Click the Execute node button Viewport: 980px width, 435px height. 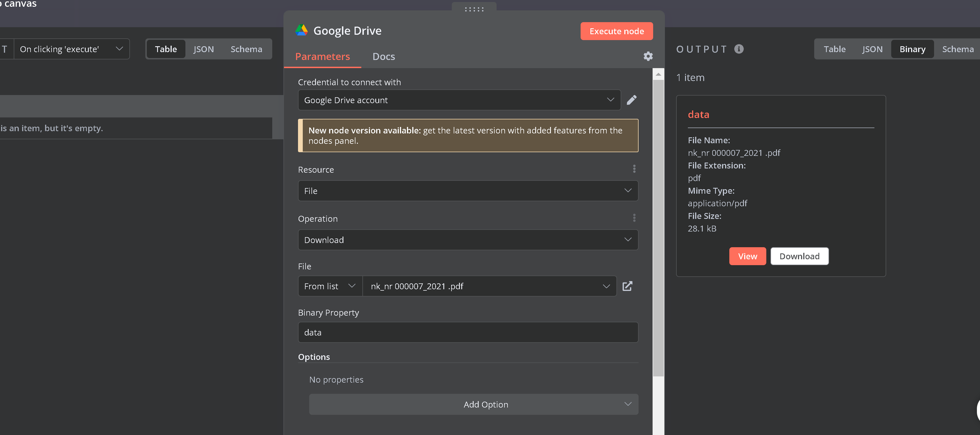click(x=616, y=31)
